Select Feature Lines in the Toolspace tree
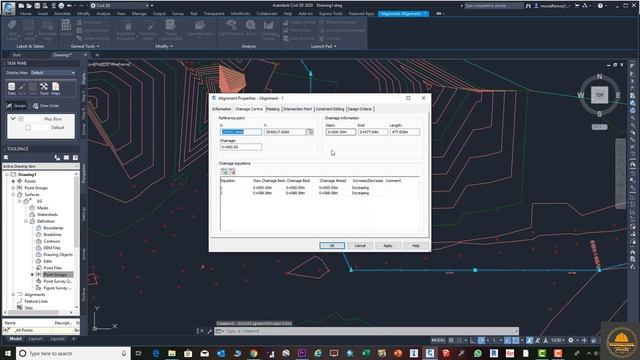Screen dimensions: 640x360 [36, 301]
